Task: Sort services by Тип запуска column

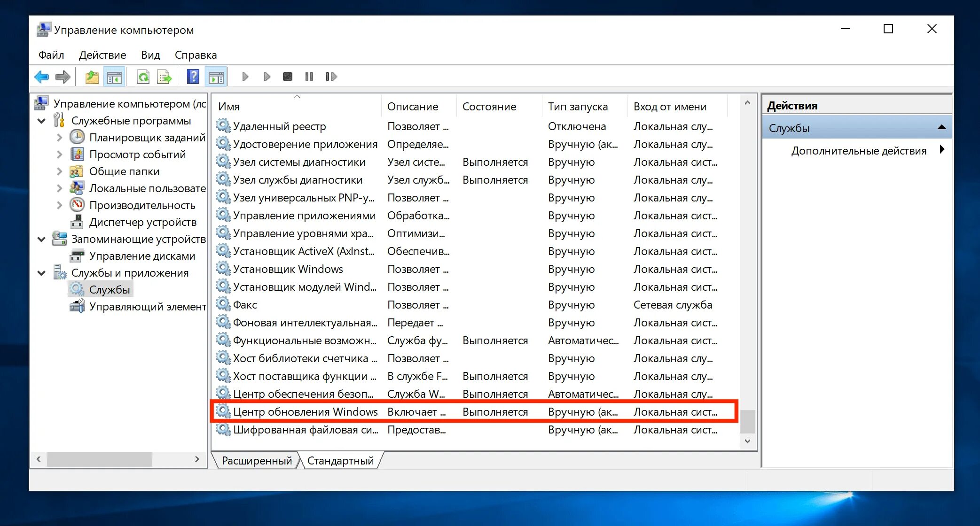Action: click(x=578, y=107)
